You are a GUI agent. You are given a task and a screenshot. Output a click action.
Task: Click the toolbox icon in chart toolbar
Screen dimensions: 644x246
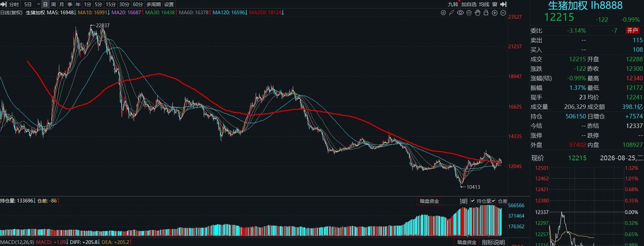(469, 13)
